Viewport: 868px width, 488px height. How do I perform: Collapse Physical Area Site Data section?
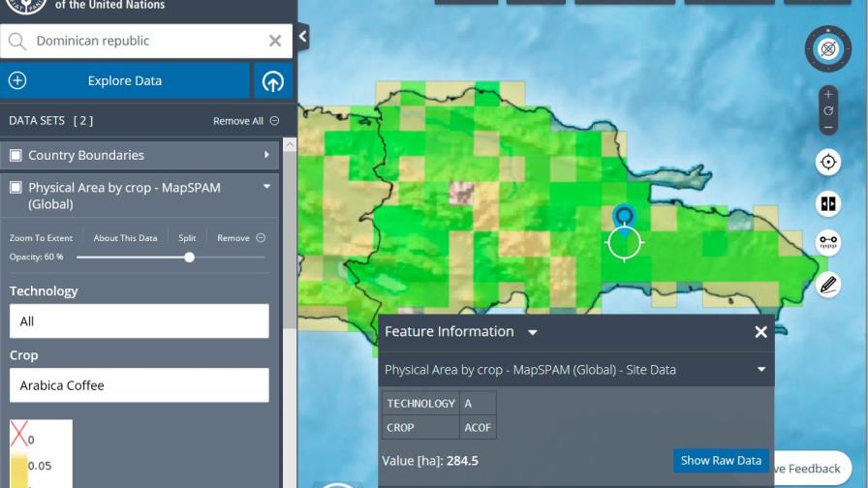(761, 369)
